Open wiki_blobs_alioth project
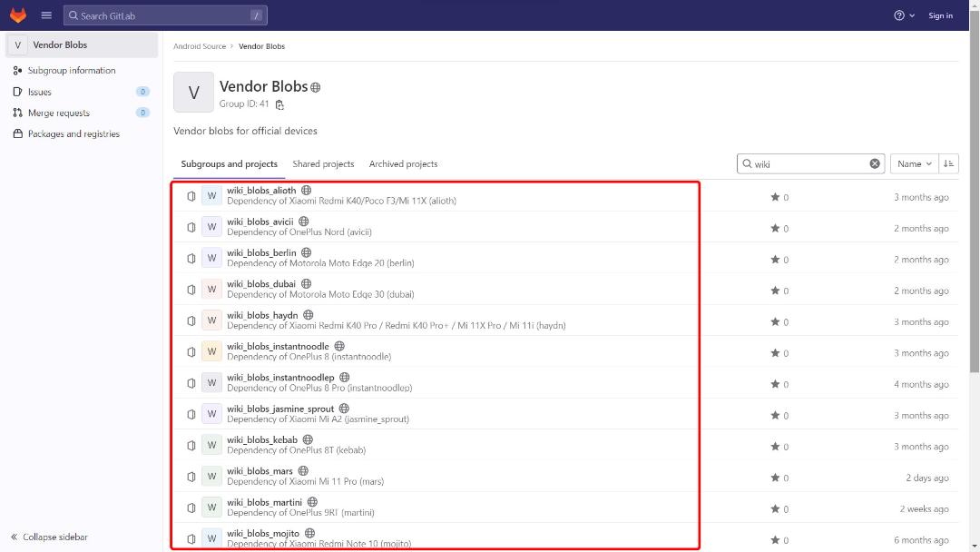Viewport: 980px width, 552px height. click(261, 191)
